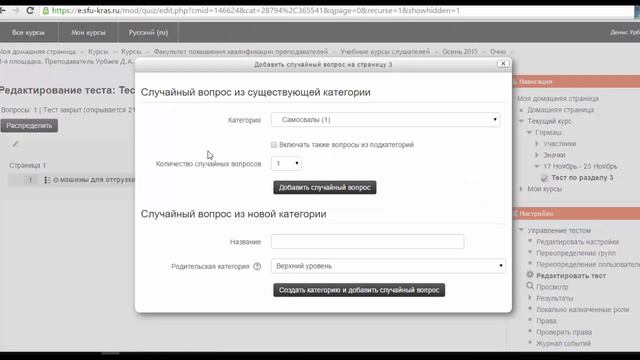Click the browser back arrow
Screen dimensions: 640x360
click(x=2, y=10)
